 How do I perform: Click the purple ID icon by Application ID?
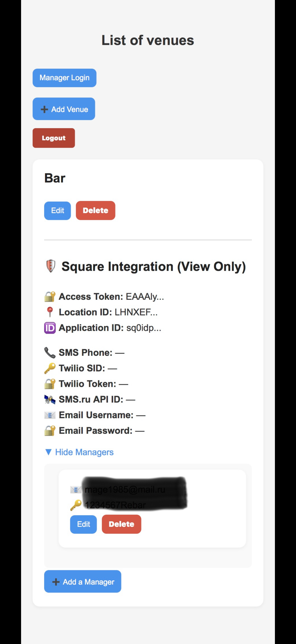[x=50, y=328]
